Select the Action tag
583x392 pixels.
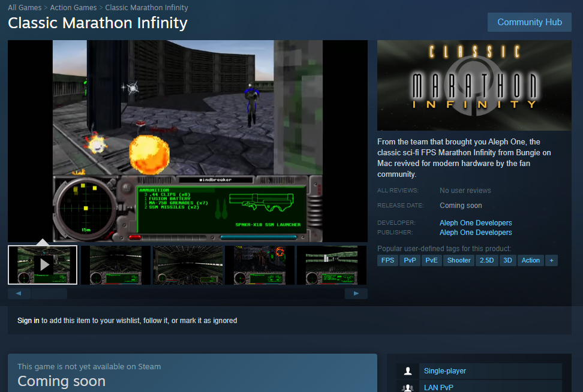coord(531,261)
